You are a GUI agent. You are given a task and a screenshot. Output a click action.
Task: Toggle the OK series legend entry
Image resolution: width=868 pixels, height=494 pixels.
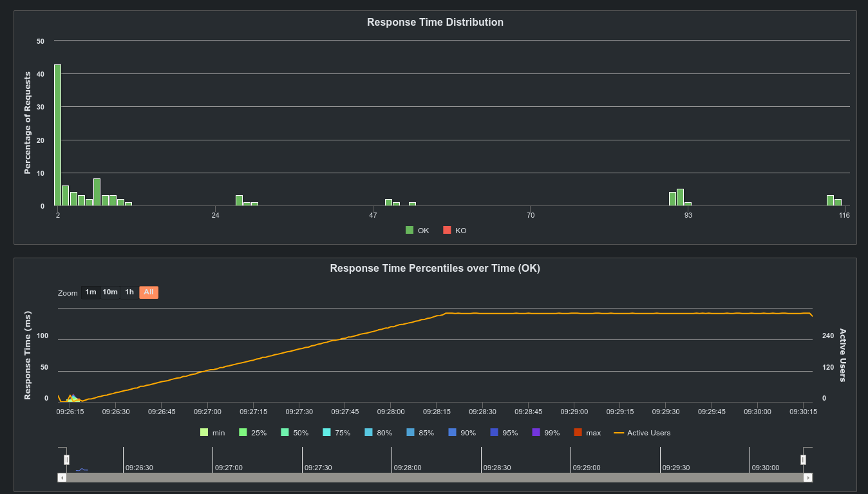[417, 231]
